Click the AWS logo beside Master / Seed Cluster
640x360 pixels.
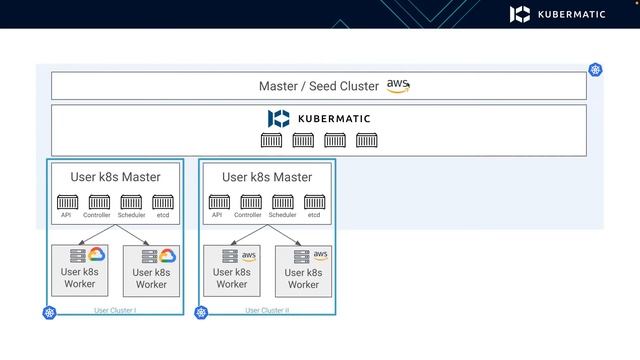click(x=398, y=86)
